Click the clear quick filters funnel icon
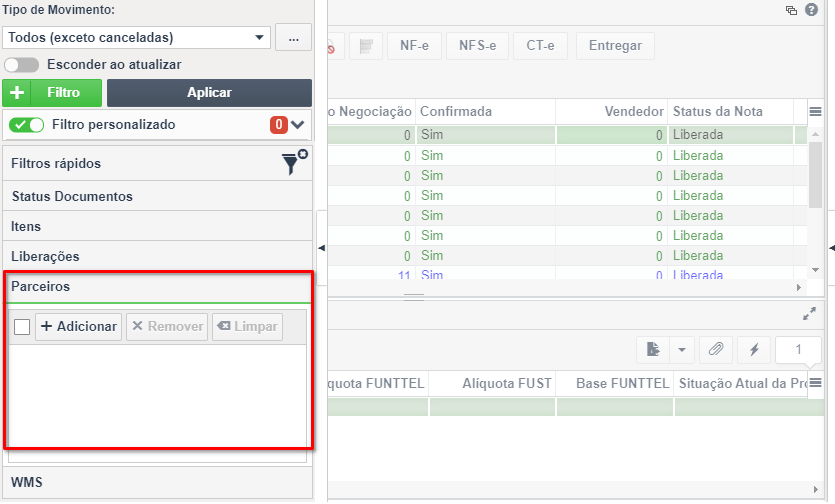Viewport: 835px width, 504px height. pyautogui.click(x=294, y=162)
